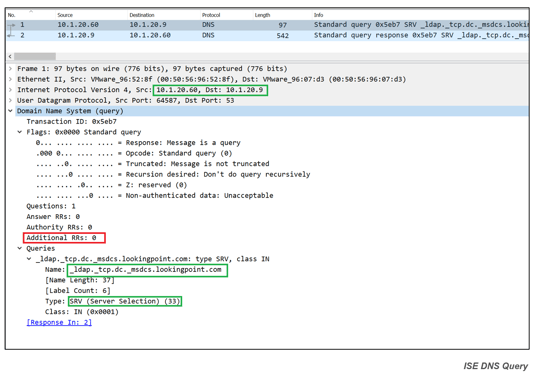This screenshot has height=373, width=535.
Task: Select Response: Message is a query line
Action: click(x=138, y=143)
